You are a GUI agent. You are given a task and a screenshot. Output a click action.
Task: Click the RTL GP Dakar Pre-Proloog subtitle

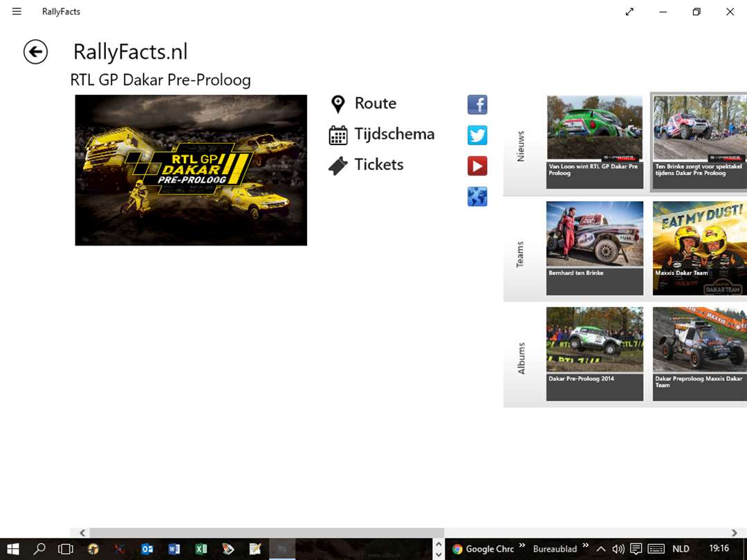160,80
